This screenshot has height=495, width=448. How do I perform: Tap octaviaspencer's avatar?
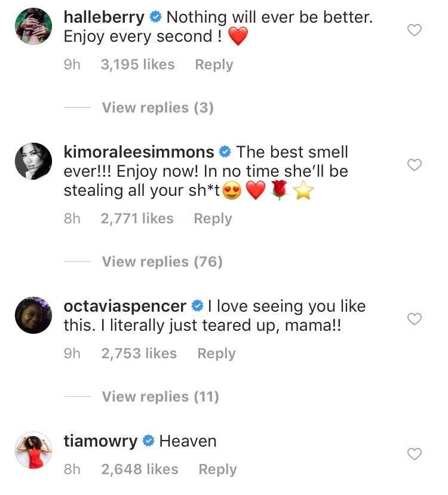[33, 315]
